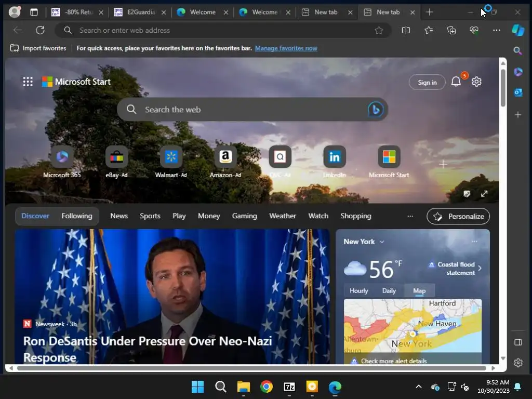This screenshot has height=399, width=532.
Task: Open File Explorer from taskbar
Action: pos(243,387)
